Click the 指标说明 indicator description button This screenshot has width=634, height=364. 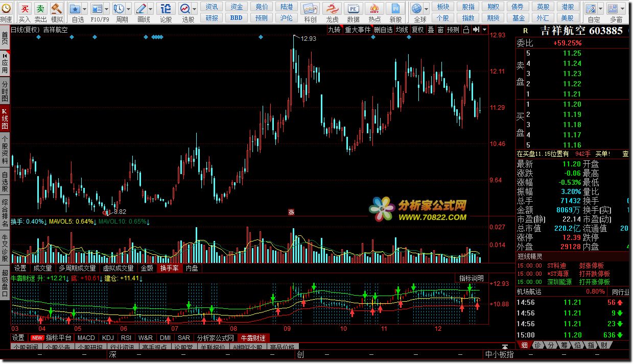click(471, 278)
